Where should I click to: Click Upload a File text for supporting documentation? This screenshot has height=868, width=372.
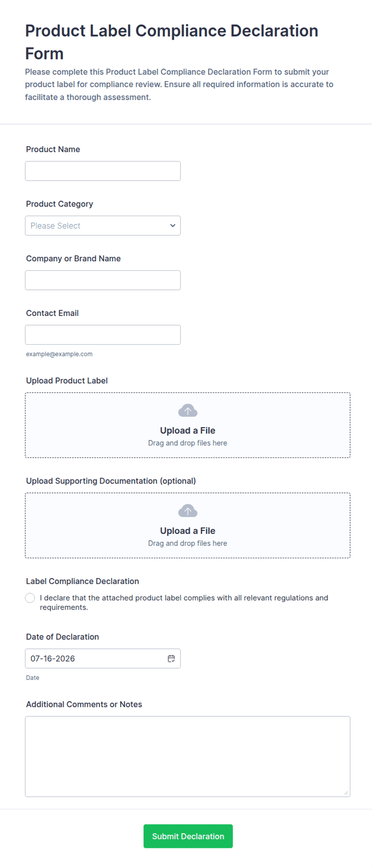point(188,530)
